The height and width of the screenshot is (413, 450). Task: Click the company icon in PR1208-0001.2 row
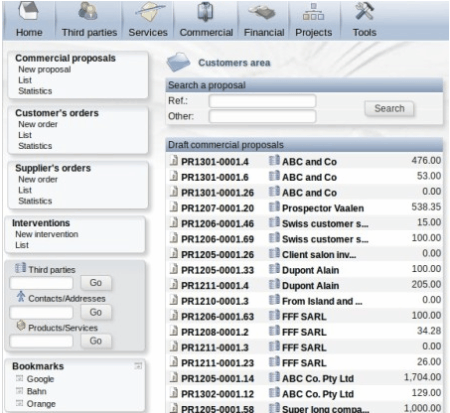274,331
